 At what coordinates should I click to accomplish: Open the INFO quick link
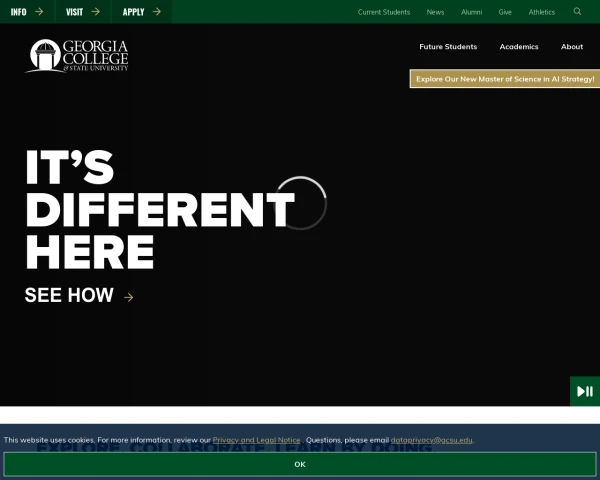[27, 12]
